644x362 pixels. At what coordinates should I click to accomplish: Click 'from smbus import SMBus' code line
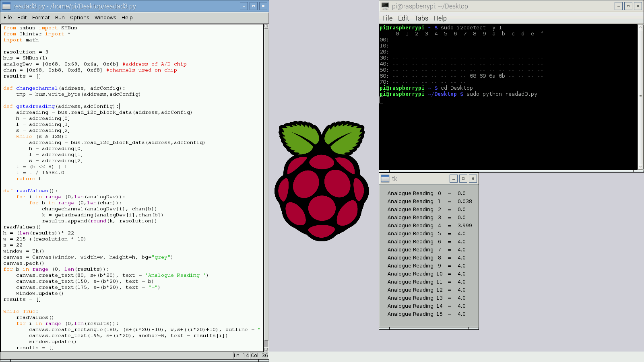[x=40, y=28]
